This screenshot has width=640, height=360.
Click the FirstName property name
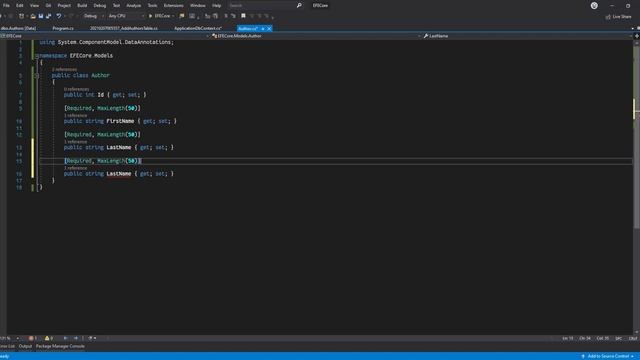[120, 121]
